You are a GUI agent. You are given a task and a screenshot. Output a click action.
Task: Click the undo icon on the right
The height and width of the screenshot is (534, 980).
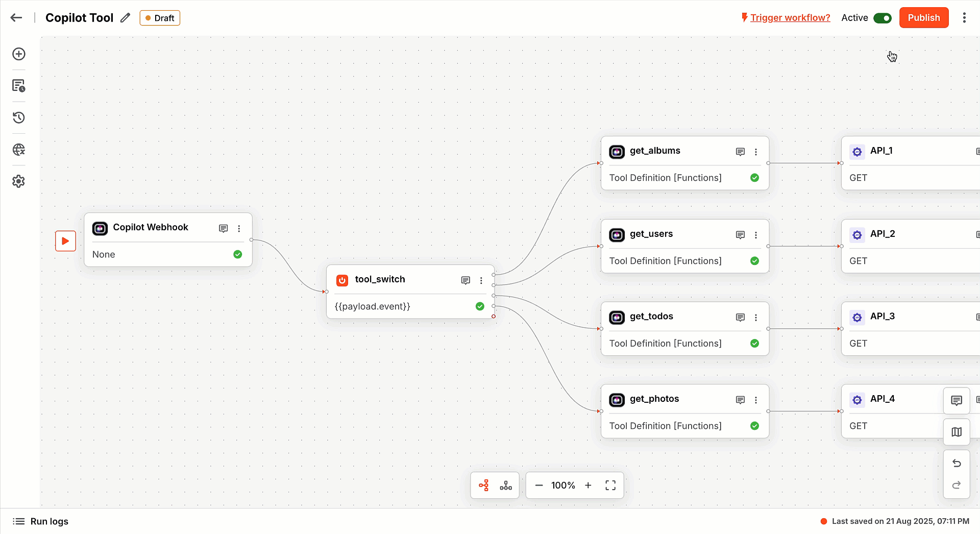957,464
